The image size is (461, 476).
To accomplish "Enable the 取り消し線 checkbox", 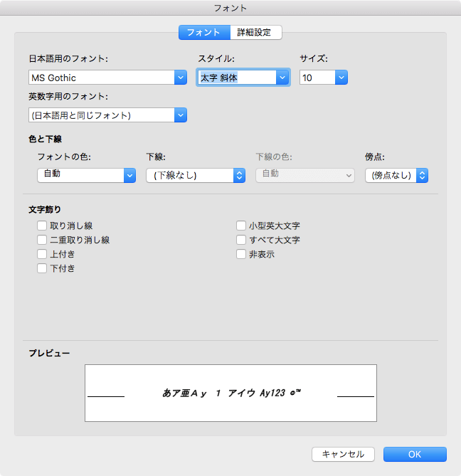I will [42, 226].
